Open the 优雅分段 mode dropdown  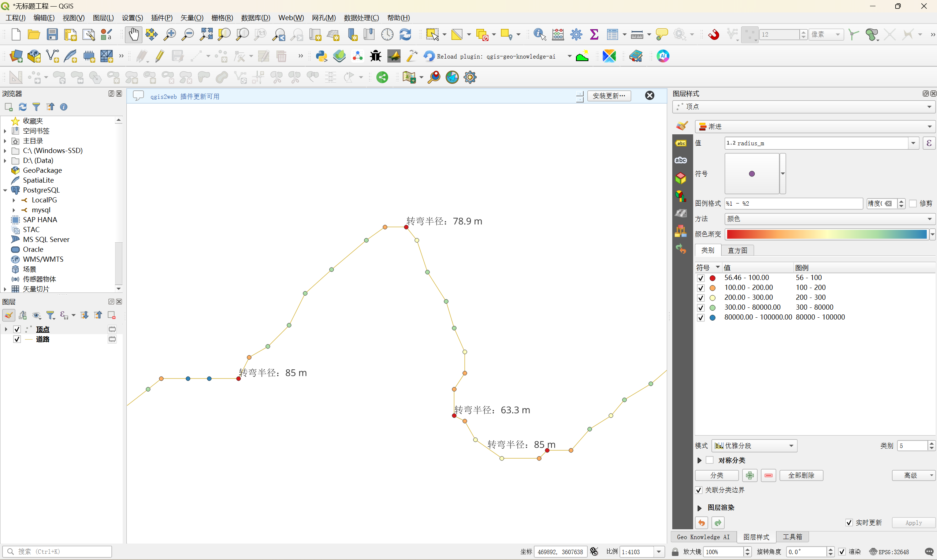tap(754, 446)
